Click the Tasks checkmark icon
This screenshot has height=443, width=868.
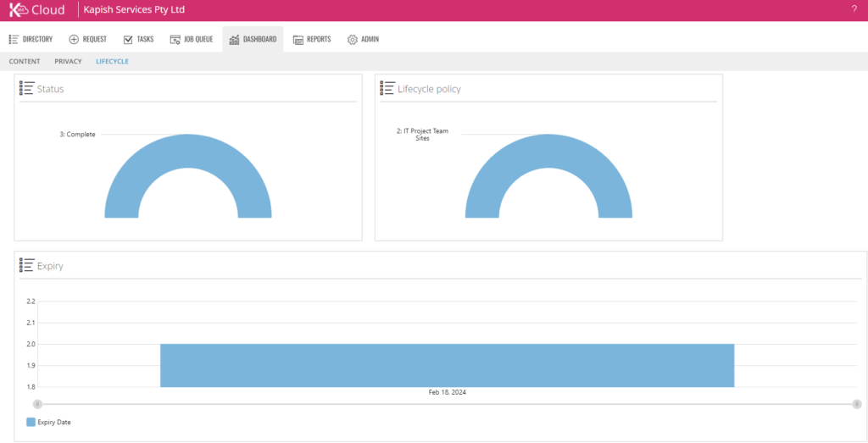[128, 39]
